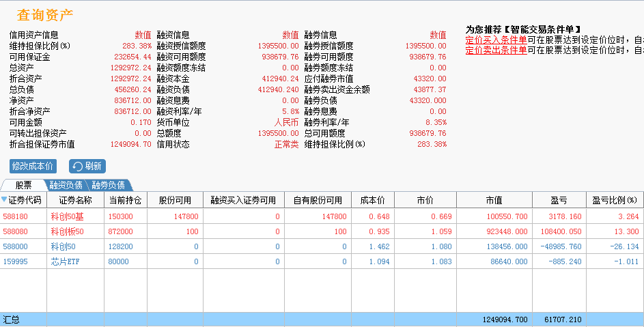Click loss value -48985.760

point(561,246)
